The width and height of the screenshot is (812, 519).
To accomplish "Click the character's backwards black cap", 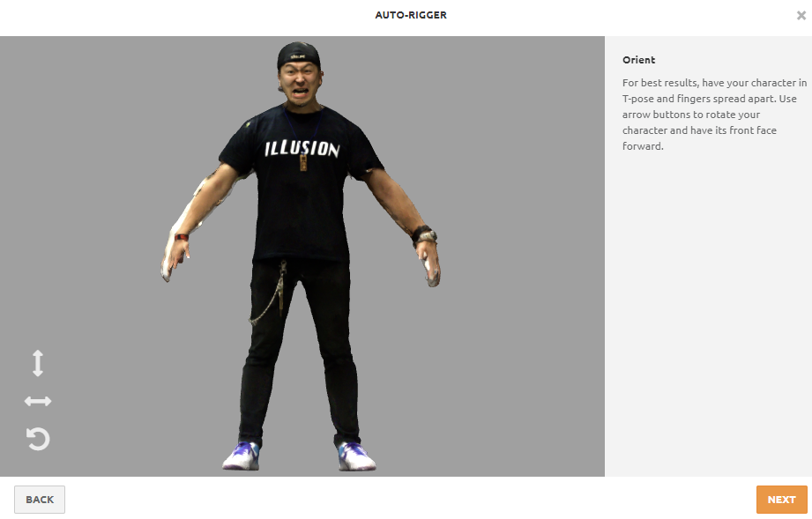I will coord(298,54).
